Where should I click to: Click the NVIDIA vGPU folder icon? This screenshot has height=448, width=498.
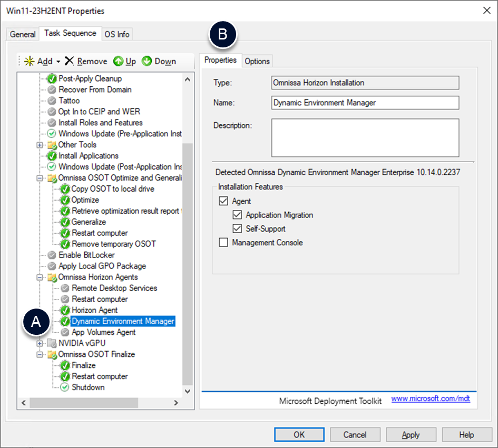pos(52,343)
